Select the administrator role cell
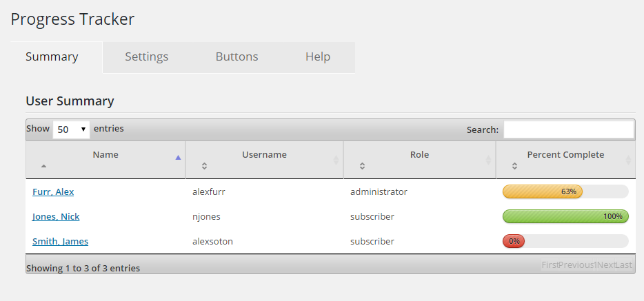 click(x=379, y=192)
